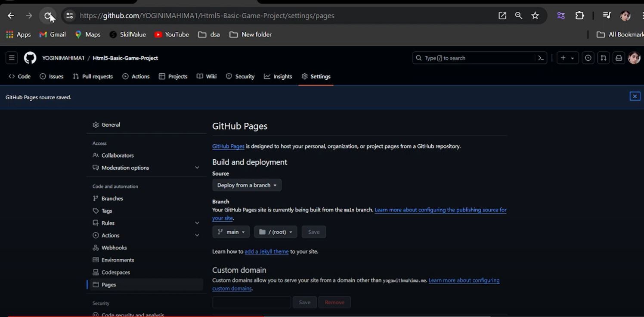Select Webhooks in settings sidebar
Image resolution: width=644 pixels, height=317 pixels.
pos(114,248)
